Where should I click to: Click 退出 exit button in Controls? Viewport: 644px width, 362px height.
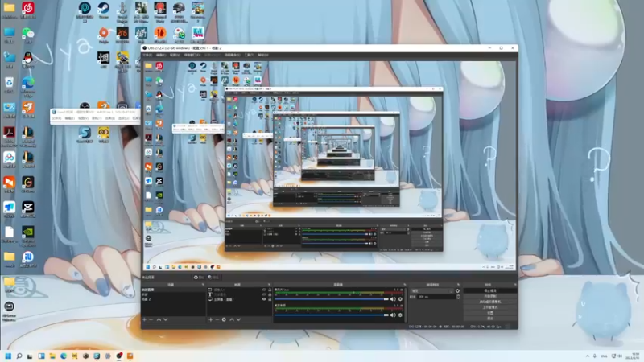pos(490,318)
